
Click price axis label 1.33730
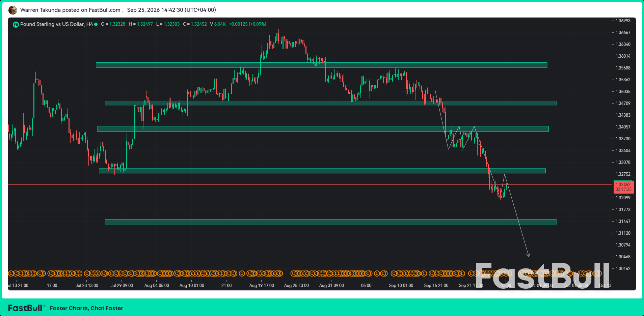click(623, 139)
